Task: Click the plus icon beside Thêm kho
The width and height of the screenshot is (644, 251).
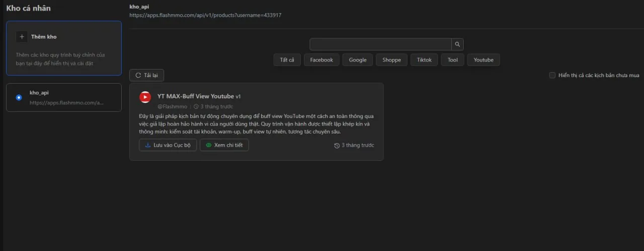Action: 22,37
